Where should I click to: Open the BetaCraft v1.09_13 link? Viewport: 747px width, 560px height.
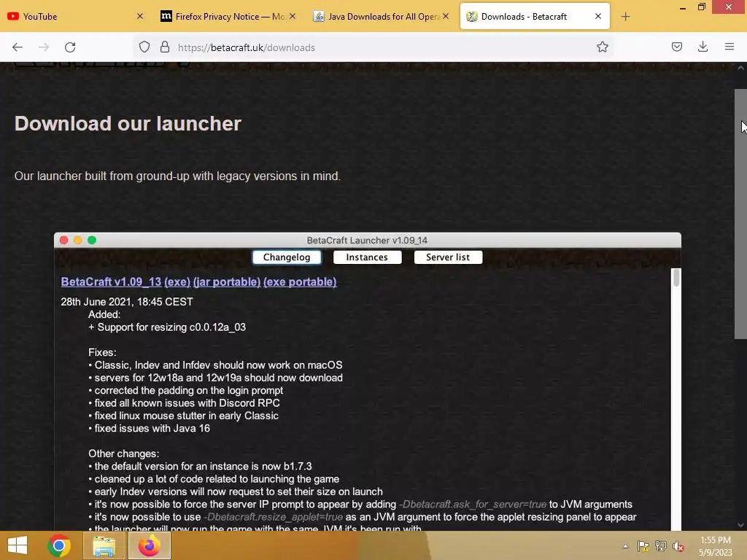pyautogui.click(x=111, y=282)
